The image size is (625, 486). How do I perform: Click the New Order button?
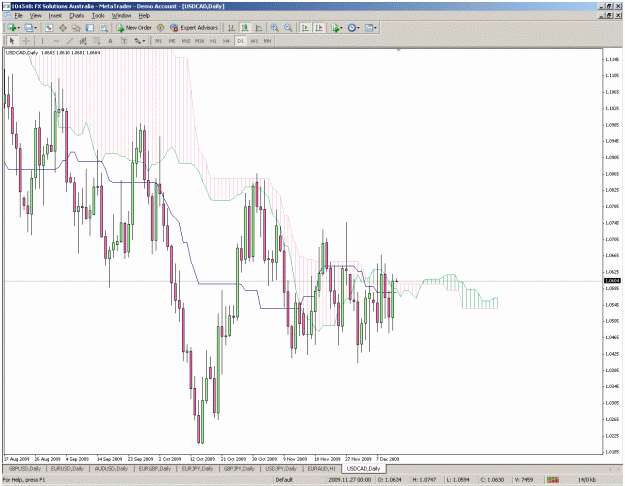(x=134, y=28)
